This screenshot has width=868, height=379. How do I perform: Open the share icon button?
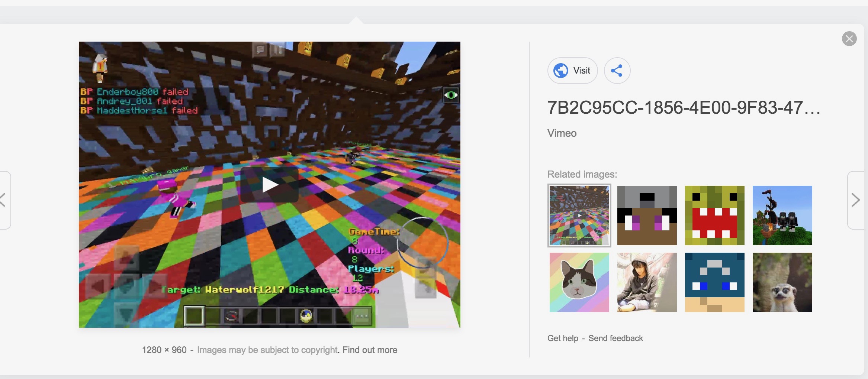[x=617, y=71]
